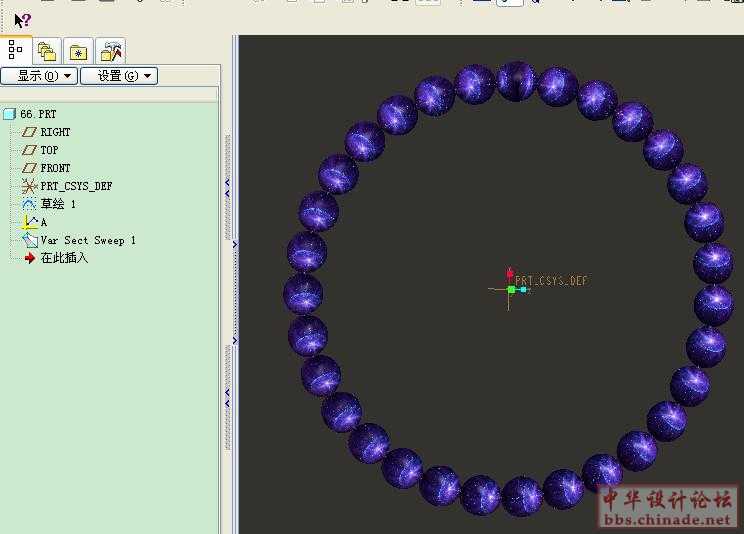Click the FRONT plane icon
The width and height of the screenshot is (744, 534).
(29, 168)
